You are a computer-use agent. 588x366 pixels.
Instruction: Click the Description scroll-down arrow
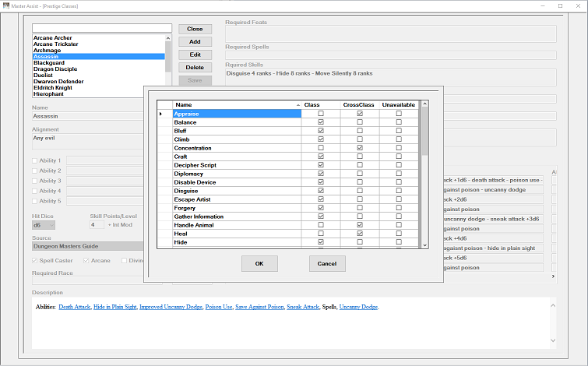[x=553, y=340]
